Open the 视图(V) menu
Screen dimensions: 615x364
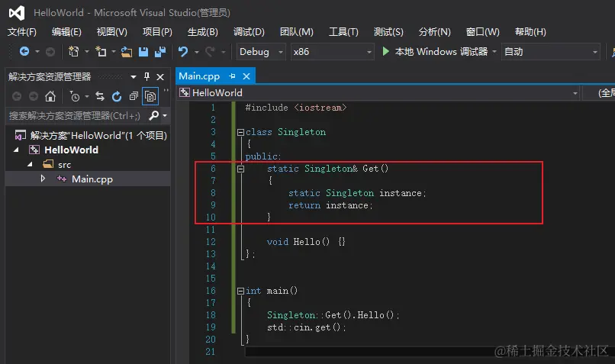point(111,32)
